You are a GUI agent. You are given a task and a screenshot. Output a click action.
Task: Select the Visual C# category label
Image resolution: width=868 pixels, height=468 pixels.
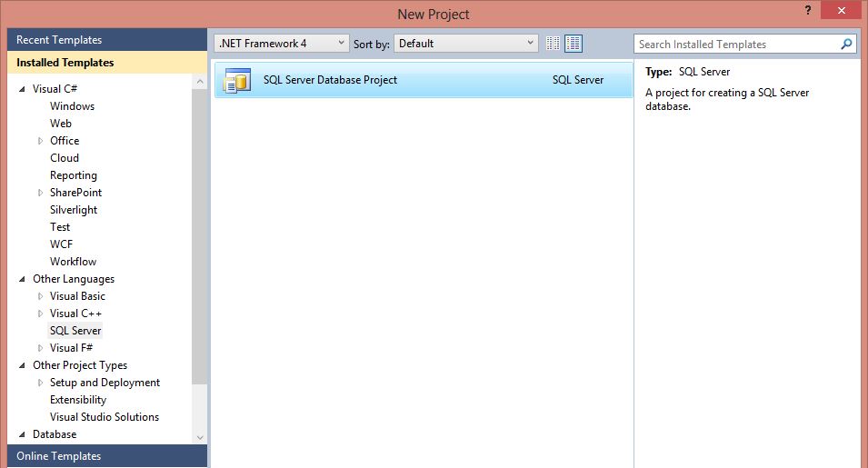click(x=55, y=88)
